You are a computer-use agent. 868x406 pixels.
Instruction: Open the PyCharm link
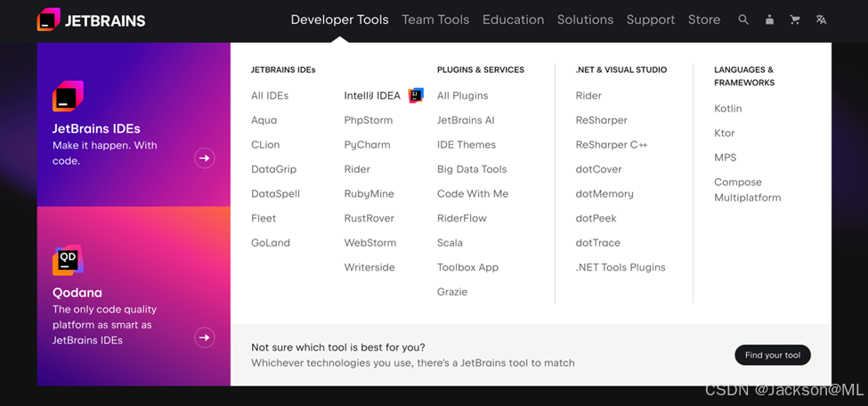367,144
